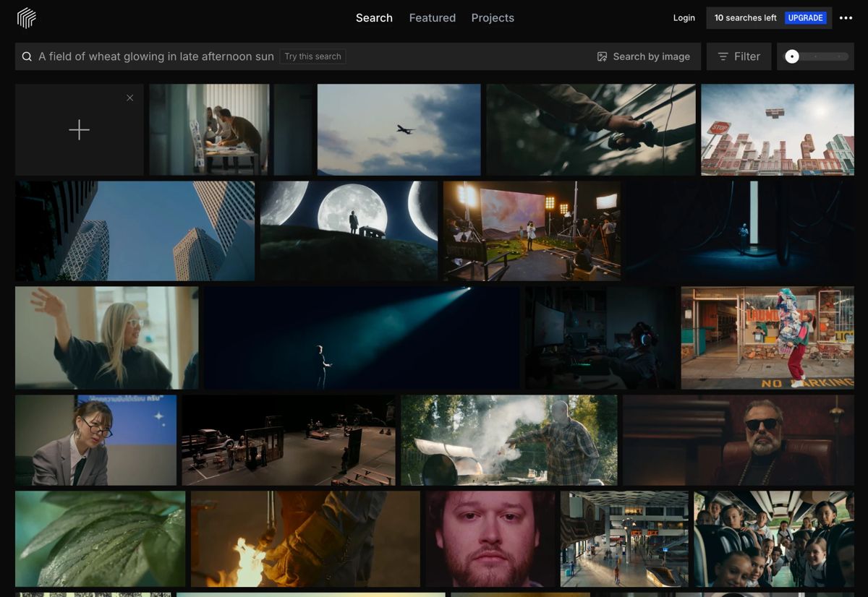The width and height of the screenshot is (868, 597).
Task: Click the magnifying glass search icon
Action: pyautogui.click(x=27, y=56)
